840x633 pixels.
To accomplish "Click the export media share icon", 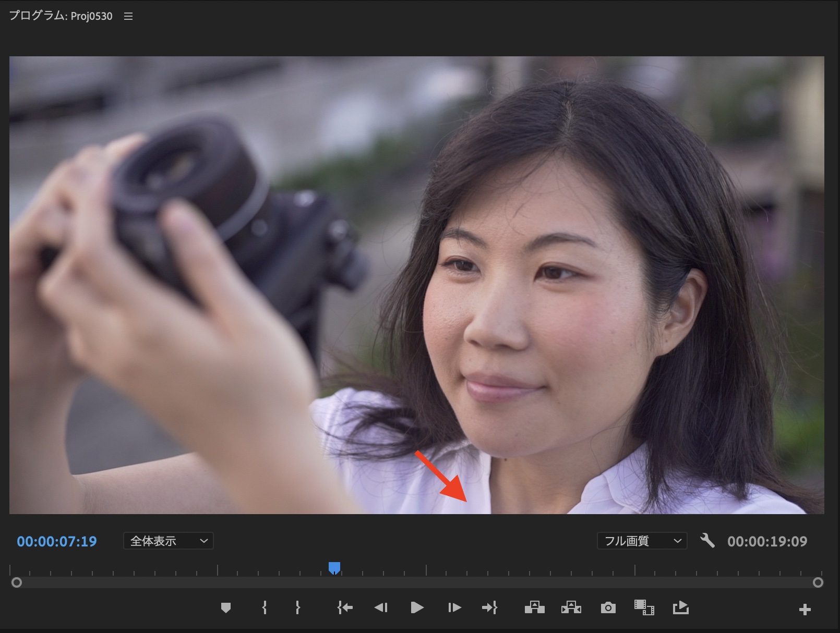I will click(x=680, y=607).
